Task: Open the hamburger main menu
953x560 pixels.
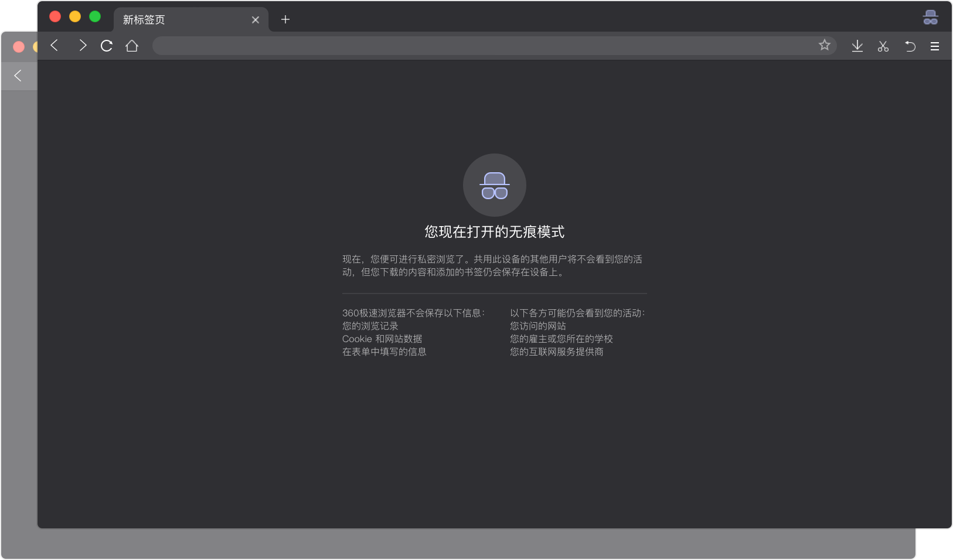Action: click(x=935, y=46)
